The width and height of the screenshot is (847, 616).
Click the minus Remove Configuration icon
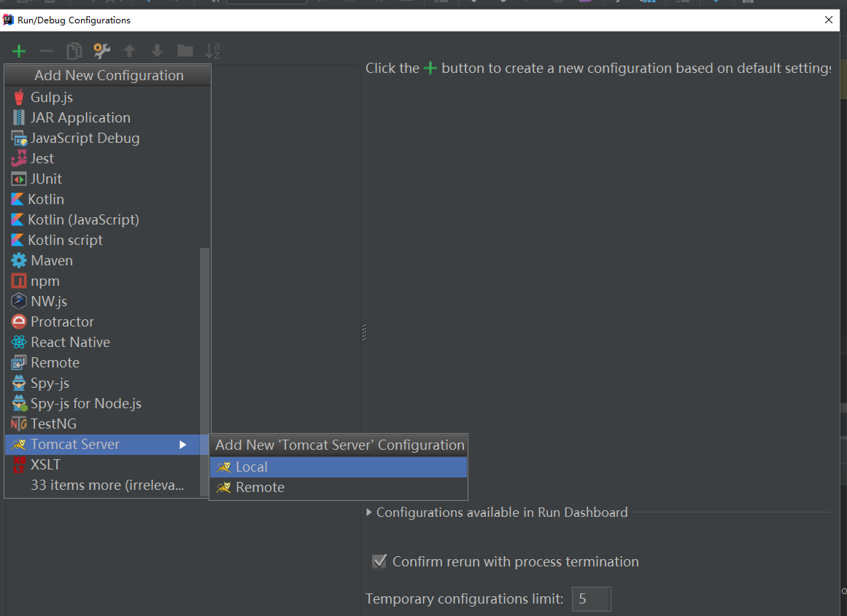click(x=47, y=51)
